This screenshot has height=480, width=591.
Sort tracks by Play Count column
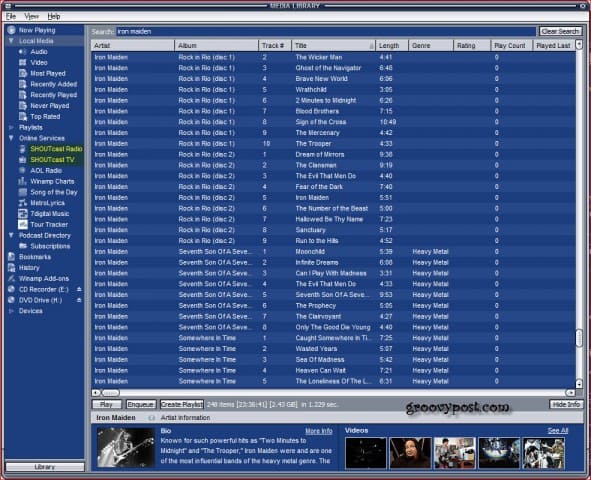coord(512,46)
